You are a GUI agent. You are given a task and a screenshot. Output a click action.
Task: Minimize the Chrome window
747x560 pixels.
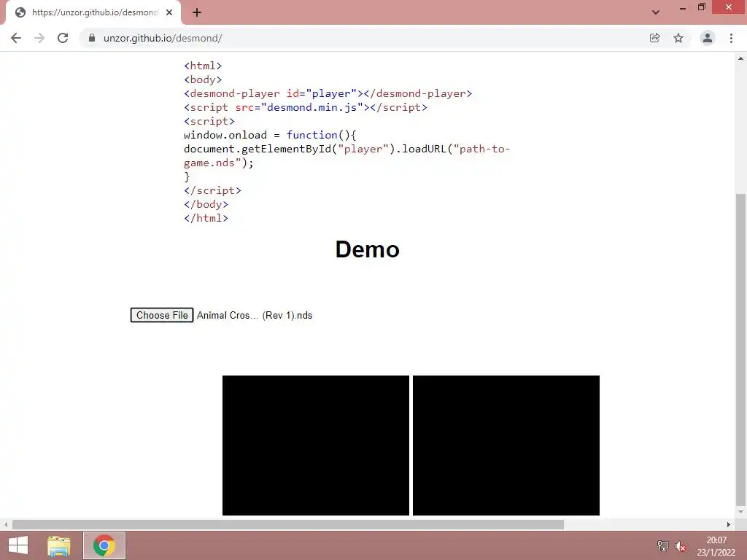[x=683, y=7]
